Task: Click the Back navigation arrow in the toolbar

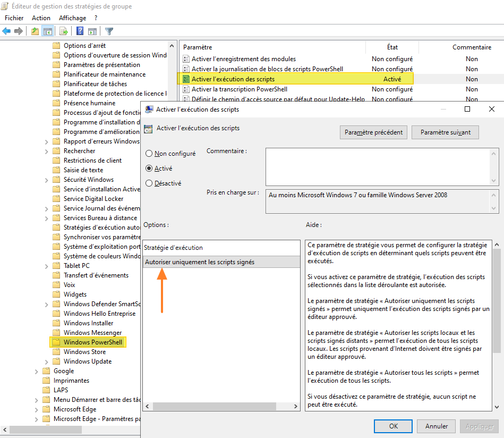Action: [6, 31]
